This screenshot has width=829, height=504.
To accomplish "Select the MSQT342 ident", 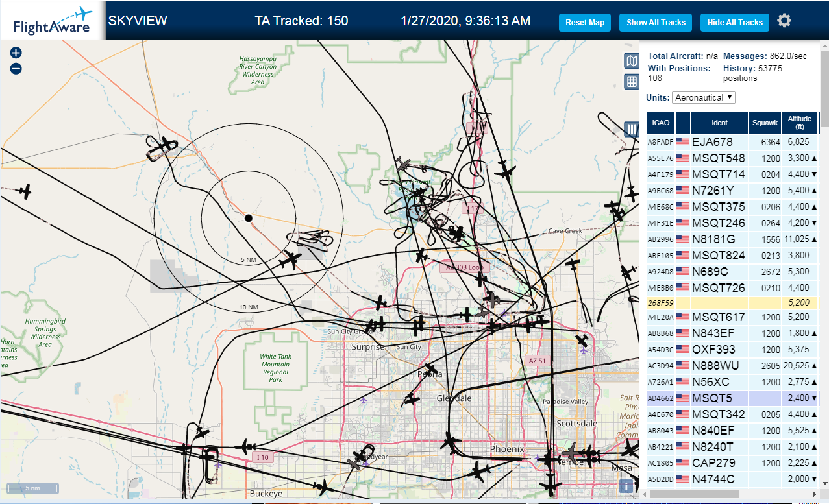I will (x=719, y=414).
